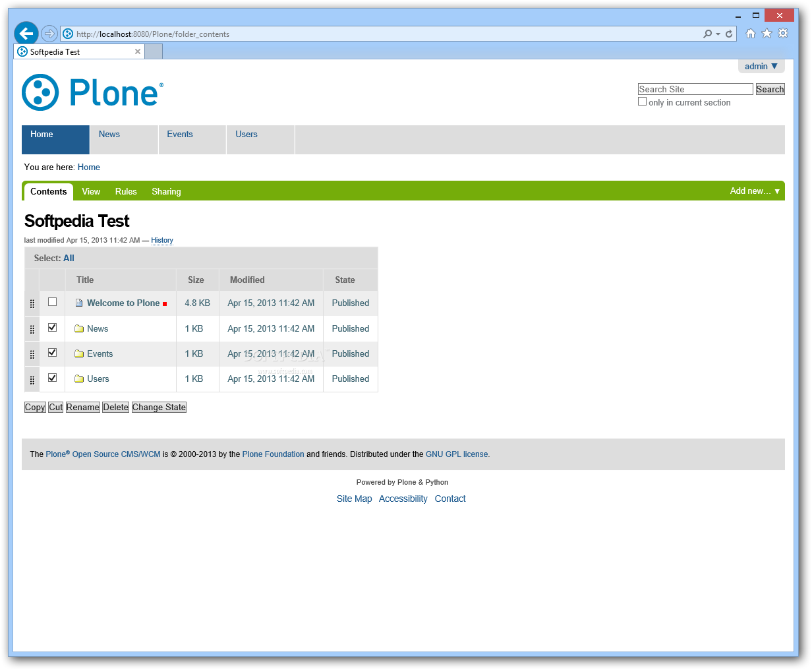Open the GNU GPL license link
Screen dimensions: 812x670
(457, 454)
